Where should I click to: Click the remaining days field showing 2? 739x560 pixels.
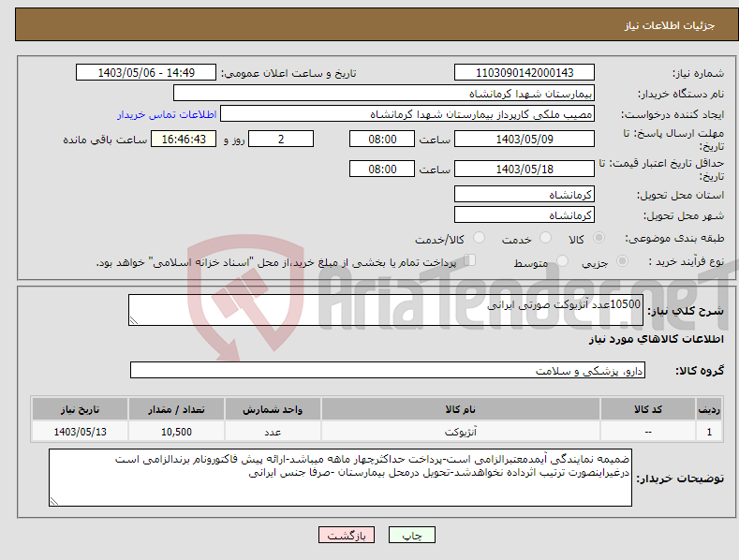tap(281, 139)
